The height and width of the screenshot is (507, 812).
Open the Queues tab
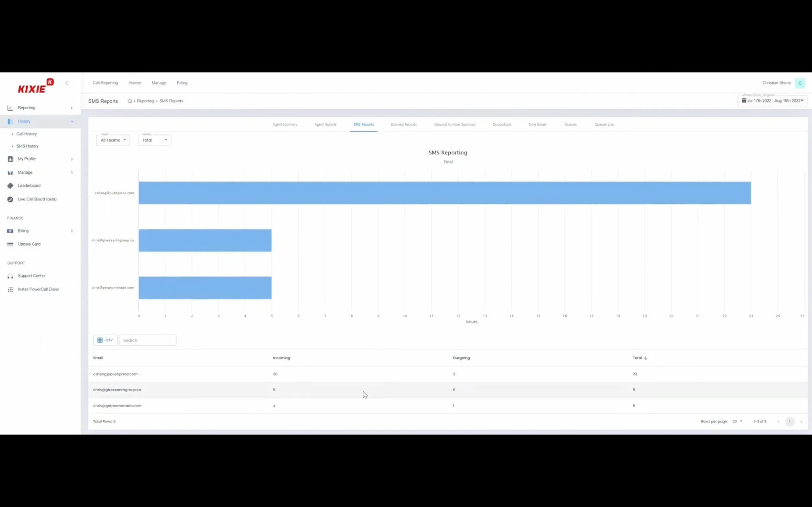click(x=570, y=125)
